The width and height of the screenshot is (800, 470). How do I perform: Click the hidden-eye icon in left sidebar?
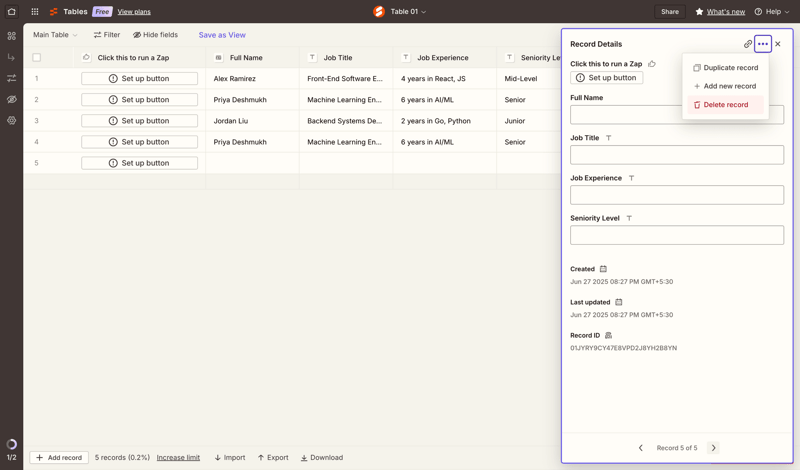point(11,99)
